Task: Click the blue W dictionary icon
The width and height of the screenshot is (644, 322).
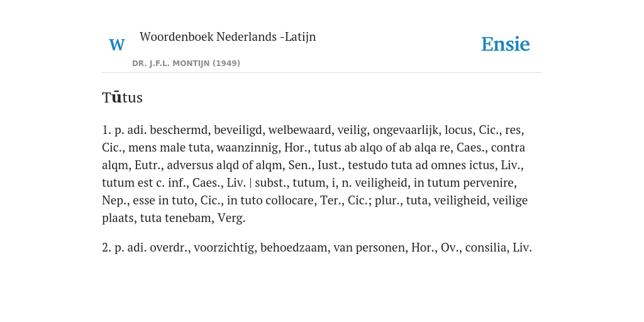Action: (x=116, y=45)
